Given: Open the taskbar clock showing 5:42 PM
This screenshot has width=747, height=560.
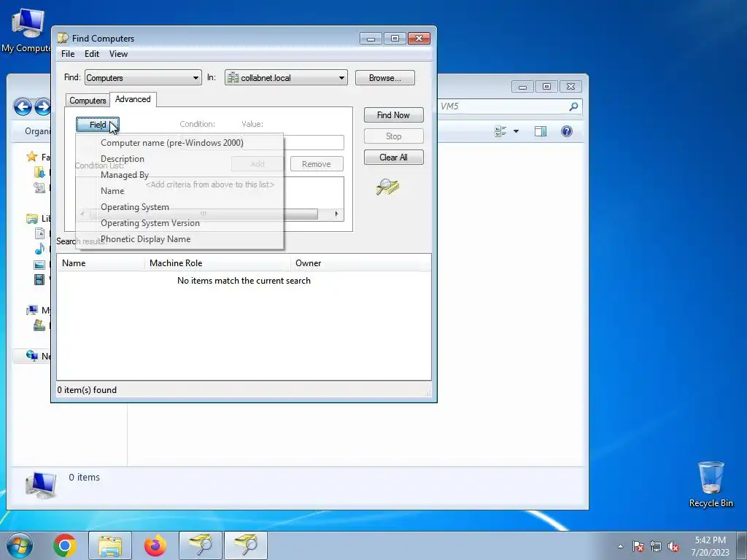Looking at the screenshot, I should coord(711,546).
